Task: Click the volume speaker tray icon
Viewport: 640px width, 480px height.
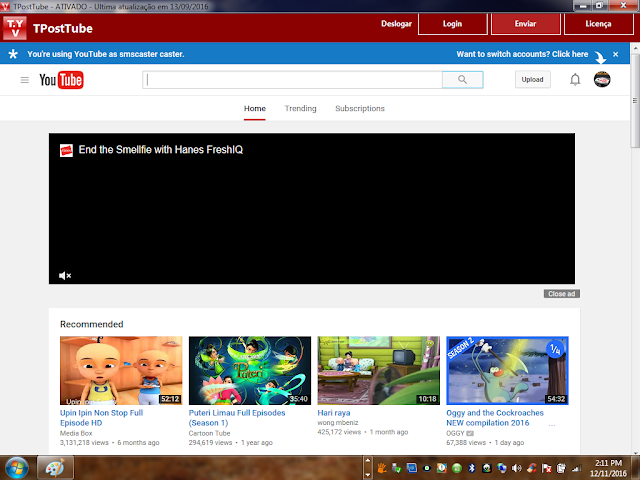Action: tap(516, 468)
